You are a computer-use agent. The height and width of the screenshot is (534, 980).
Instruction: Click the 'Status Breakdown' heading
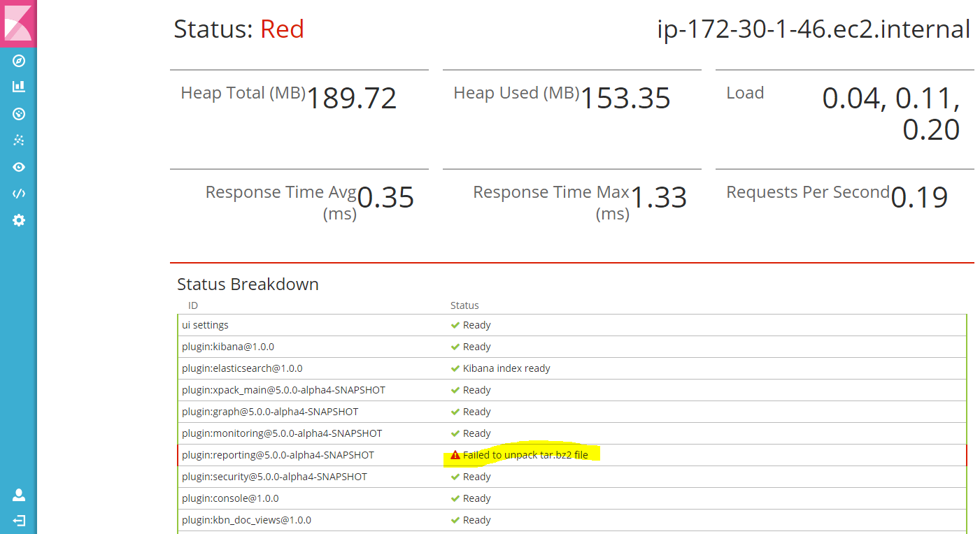pyautogui.click(x=248, y=284)
